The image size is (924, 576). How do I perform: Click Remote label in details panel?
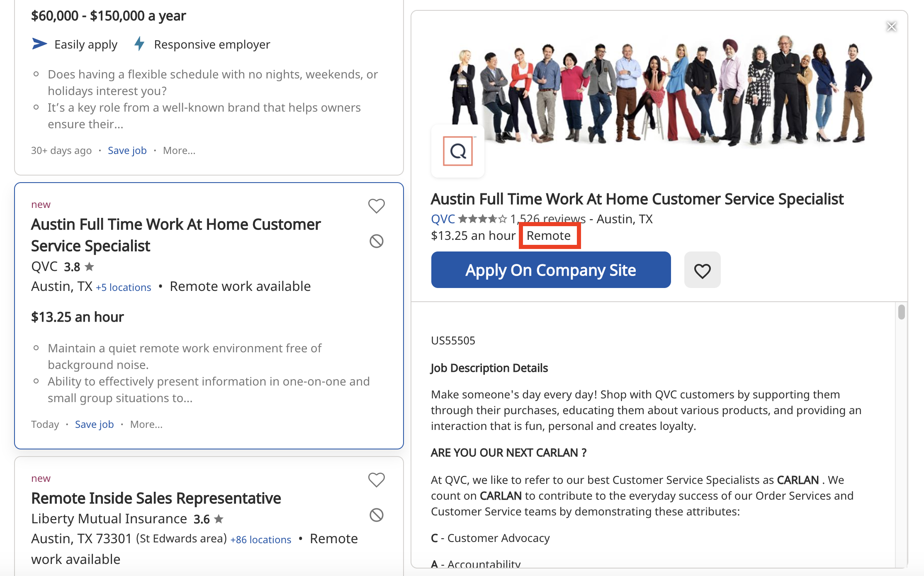tap(549, 236)
